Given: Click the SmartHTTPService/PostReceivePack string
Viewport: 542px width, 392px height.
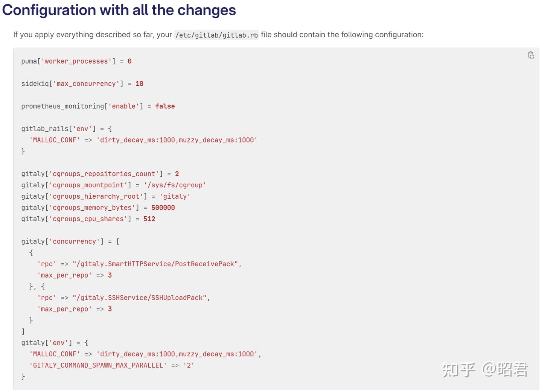Looking at the screenshot, I should tap(155, 264).
